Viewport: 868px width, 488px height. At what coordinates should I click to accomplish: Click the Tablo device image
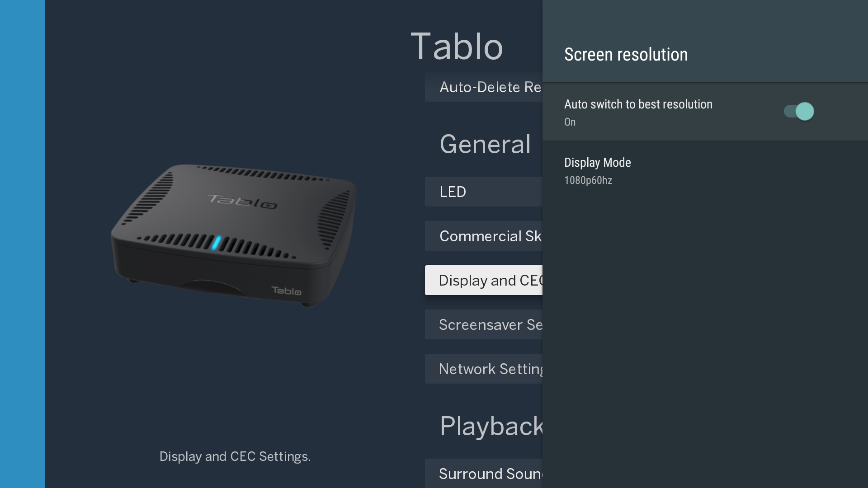(234, 235)
